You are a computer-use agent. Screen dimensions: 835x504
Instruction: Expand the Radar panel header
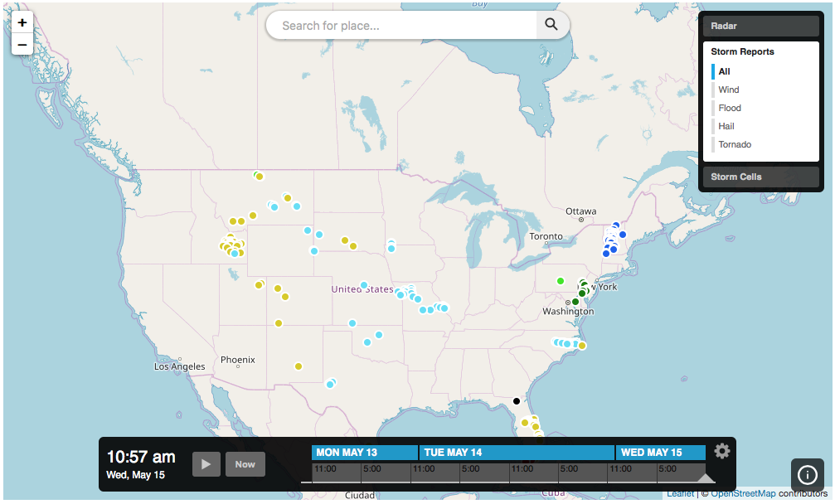point(760,26)
